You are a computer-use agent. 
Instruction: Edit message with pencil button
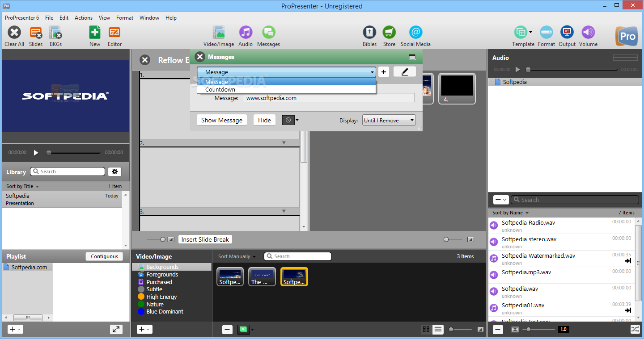(405, 72)
